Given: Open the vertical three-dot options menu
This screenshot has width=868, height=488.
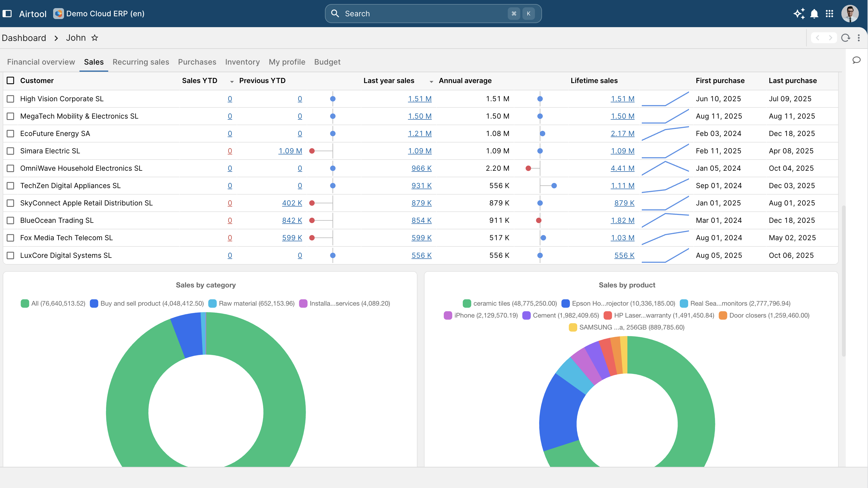Looking at the screenshot, I should pos(859,38).
